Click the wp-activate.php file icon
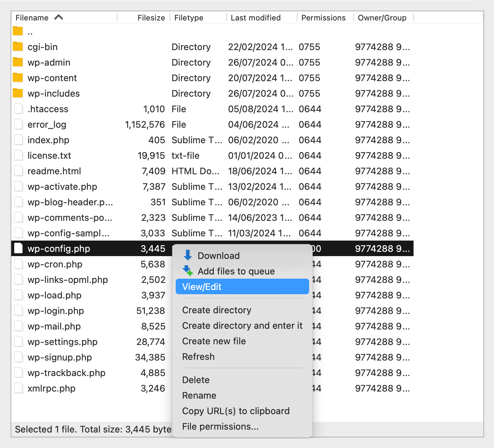Viewport: 494px width, 448px height. pos(18,186)
